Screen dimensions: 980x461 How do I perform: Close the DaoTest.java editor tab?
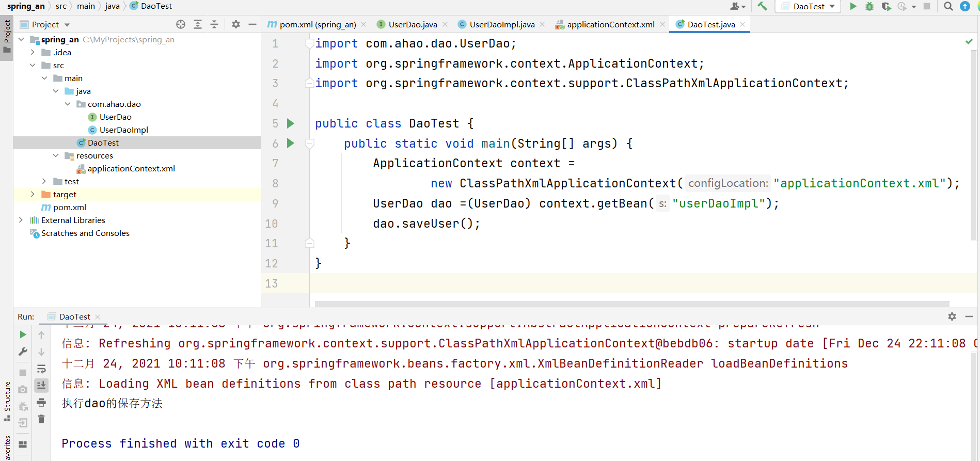click(742, 24)
